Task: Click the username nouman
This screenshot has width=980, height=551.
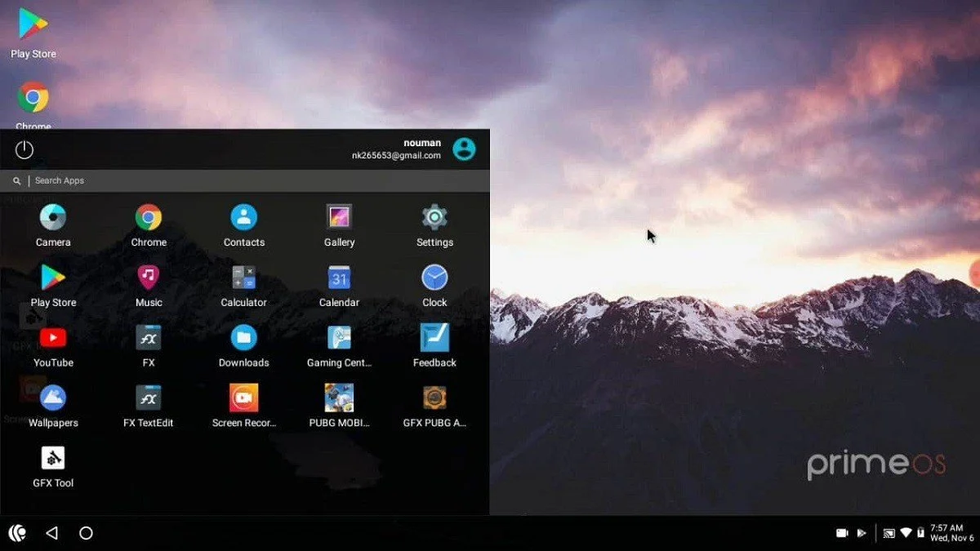Action: click(x=422, y=143)
